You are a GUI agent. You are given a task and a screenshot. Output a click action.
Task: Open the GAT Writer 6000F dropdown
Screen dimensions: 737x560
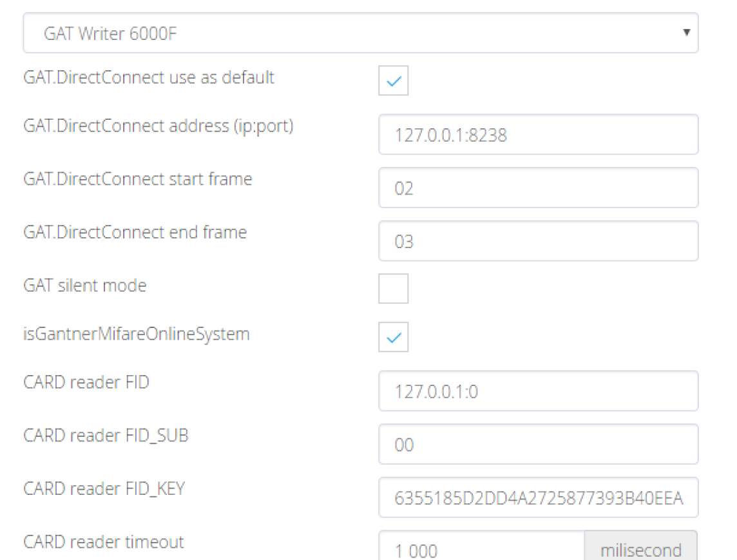coord(360,32)
